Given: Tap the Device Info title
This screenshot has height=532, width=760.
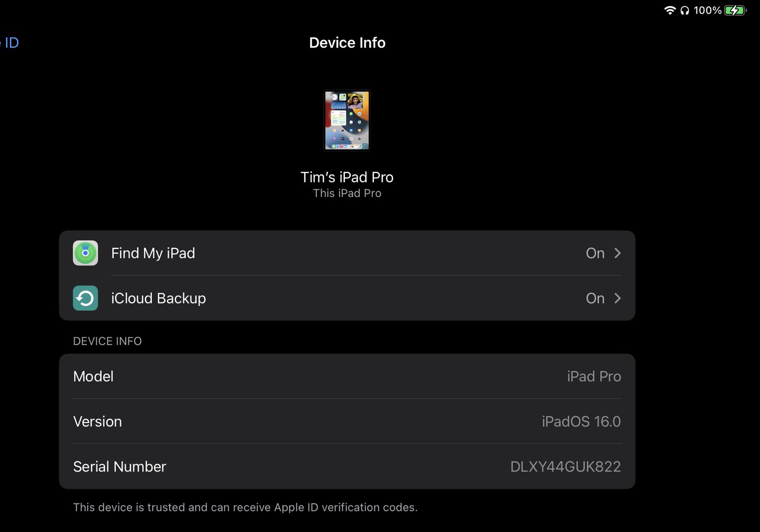Looking at the screenshot, I should pyautogui.click(x=347, y=43).
